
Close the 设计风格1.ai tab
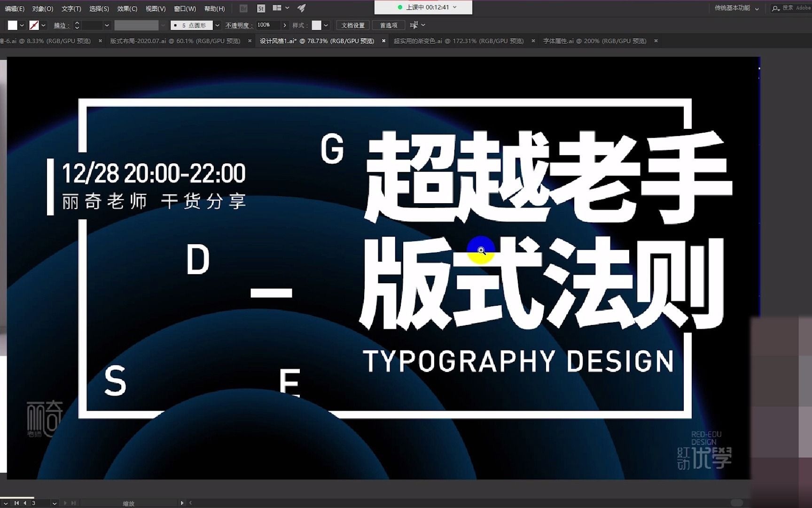(383, 41)
